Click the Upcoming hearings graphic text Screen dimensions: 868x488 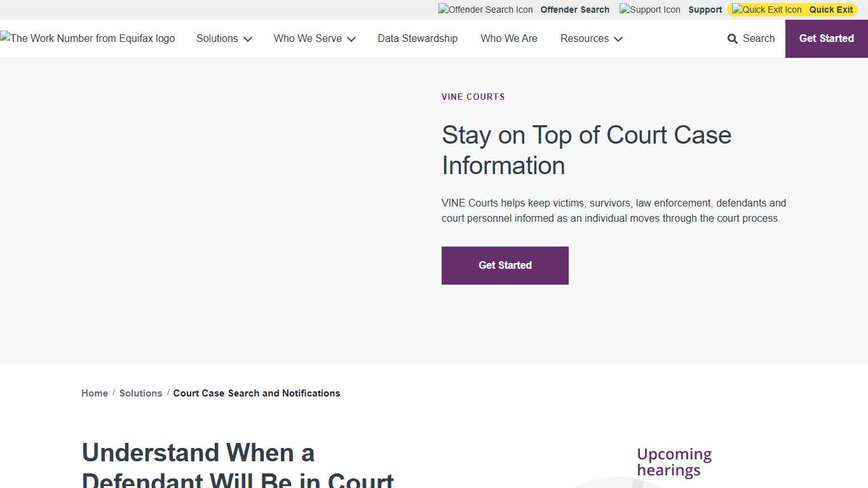coord(674,461)
